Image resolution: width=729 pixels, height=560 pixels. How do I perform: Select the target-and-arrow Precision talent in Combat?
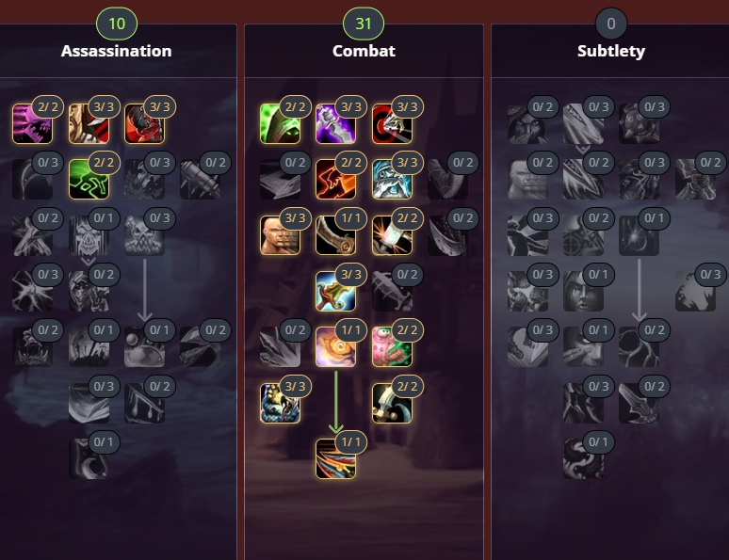point(392,123)
